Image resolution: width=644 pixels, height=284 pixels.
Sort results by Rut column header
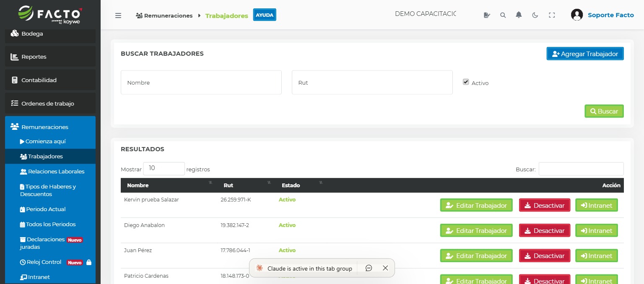[229, 185]
